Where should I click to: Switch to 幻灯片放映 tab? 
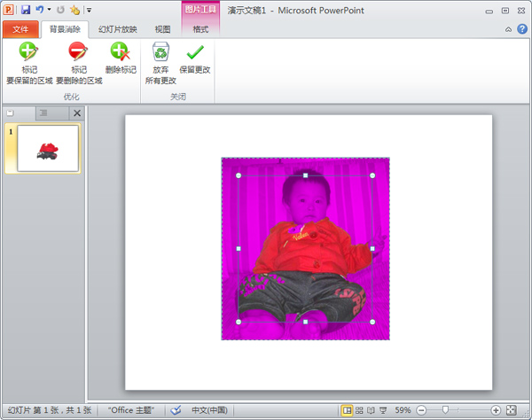coord(117,29)
